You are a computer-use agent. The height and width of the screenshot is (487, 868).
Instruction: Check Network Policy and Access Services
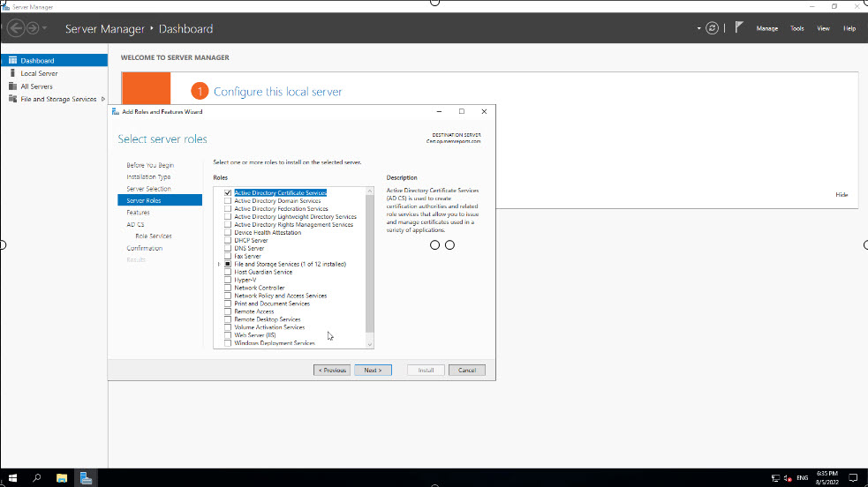click(228, 296)
